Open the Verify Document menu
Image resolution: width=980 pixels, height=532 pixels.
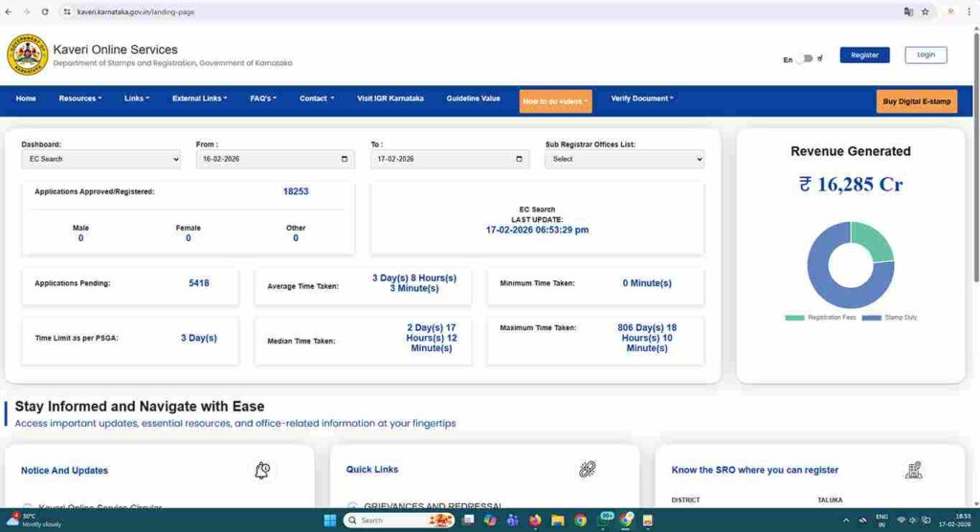642,99
